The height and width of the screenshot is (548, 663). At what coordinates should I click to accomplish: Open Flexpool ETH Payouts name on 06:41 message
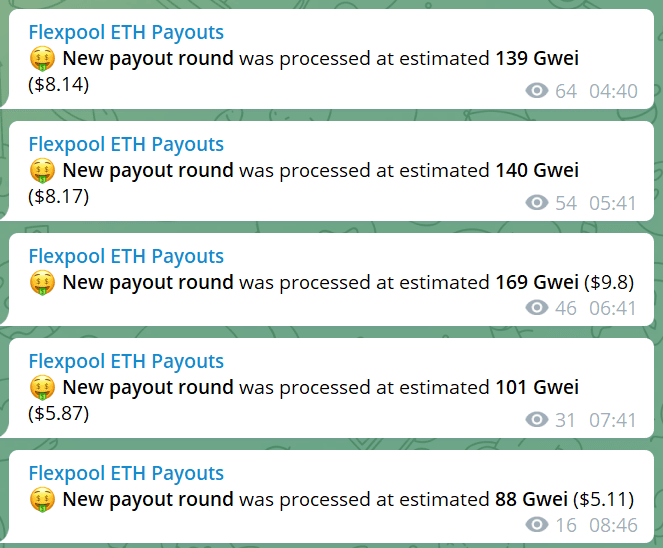(x=126, y=257)
